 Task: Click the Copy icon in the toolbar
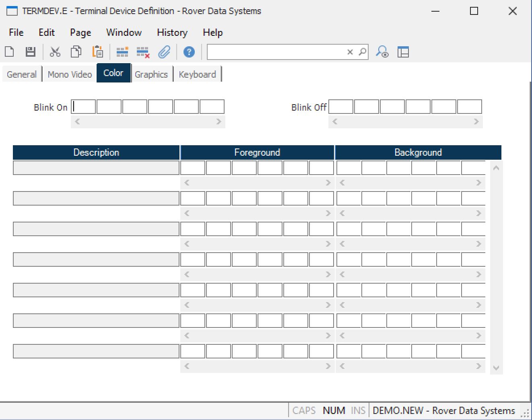(x=76, y=52)
